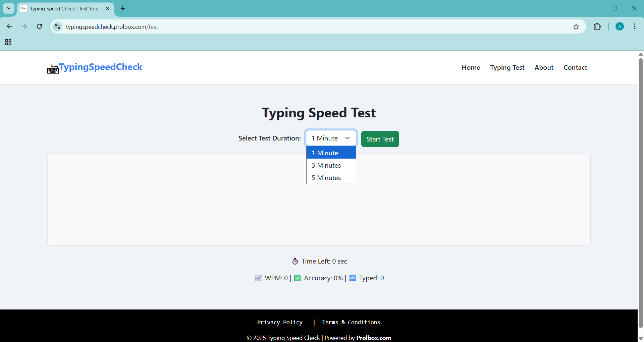Click the TypingSpeedCheck keyboard logo icon
This screenshot has width=644, height=342.
[x=53, y=69]
